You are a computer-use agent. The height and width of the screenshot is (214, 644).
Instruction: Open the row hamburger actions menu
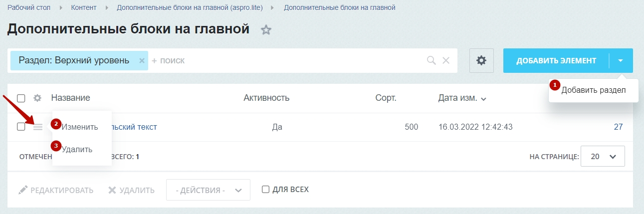(x=38, y=127)
